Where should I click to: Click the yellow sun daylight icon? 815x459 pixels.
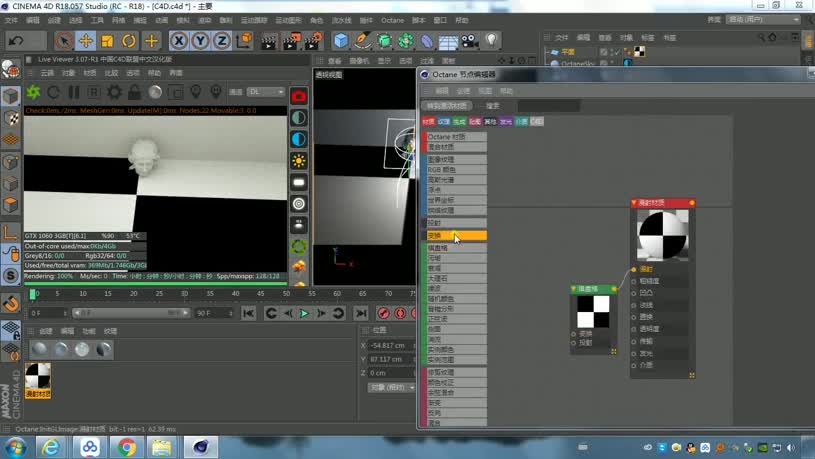coord(299,161)
